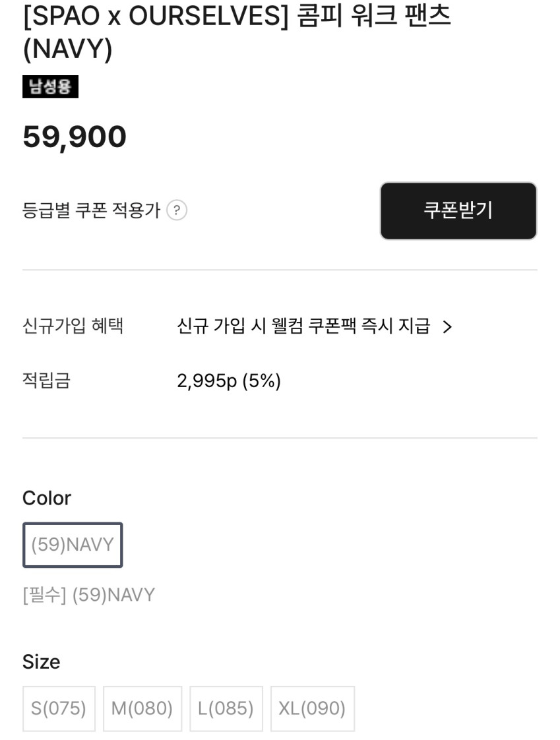Click the Size section heading
560x740 pixels.
(x=41, y=662)
